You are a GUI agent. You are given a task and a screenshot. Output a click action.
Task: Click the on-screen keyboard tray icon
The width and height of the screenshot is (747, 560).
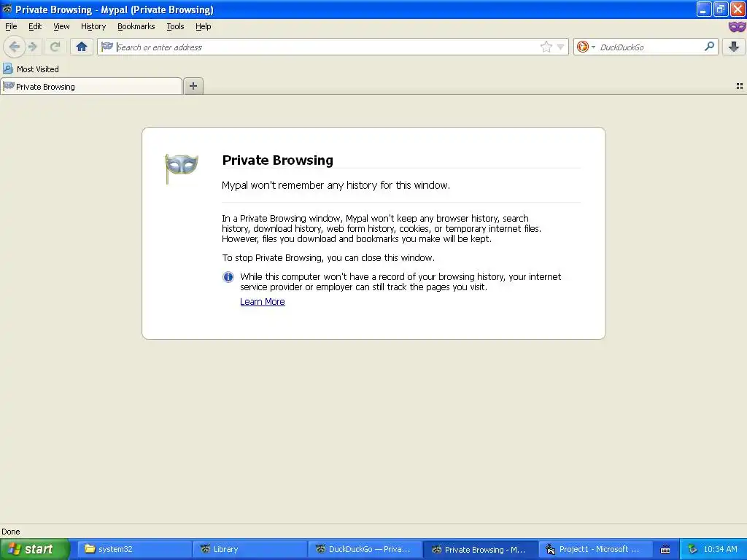click(x=665, y=550)
